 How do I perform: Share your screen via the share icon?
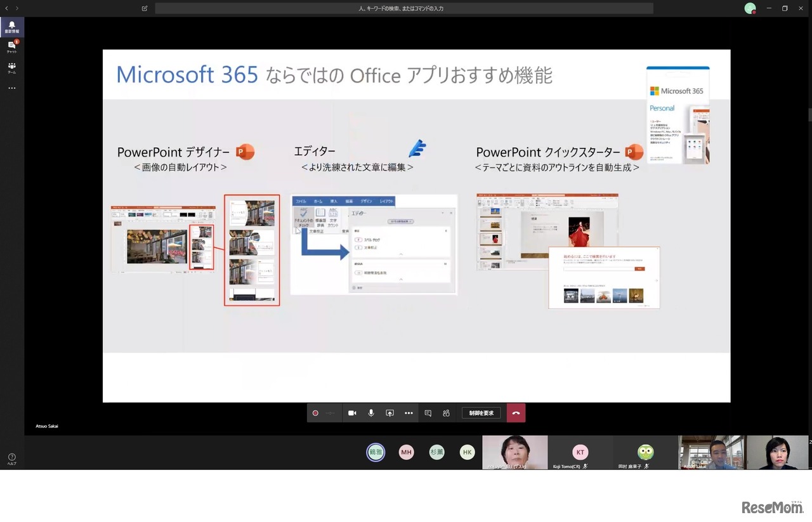390,413
